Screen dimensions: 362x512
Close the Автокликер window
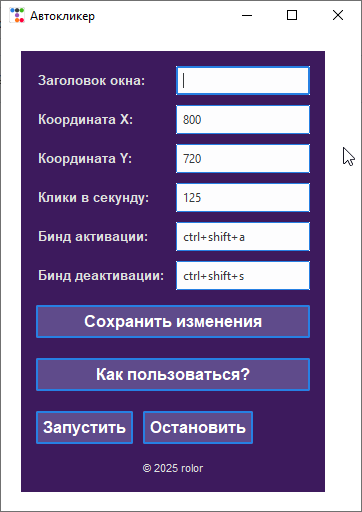(x=338, y=15)
